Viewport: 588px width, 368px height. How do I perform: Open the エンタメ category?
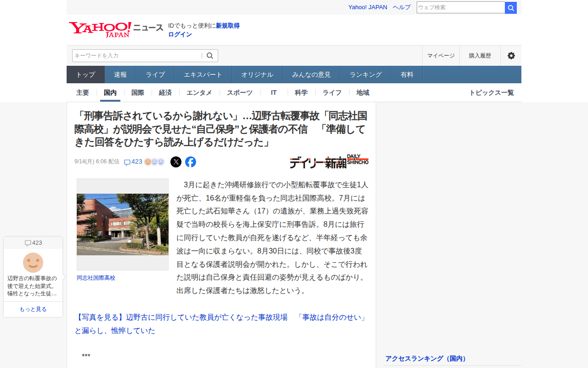199,92
